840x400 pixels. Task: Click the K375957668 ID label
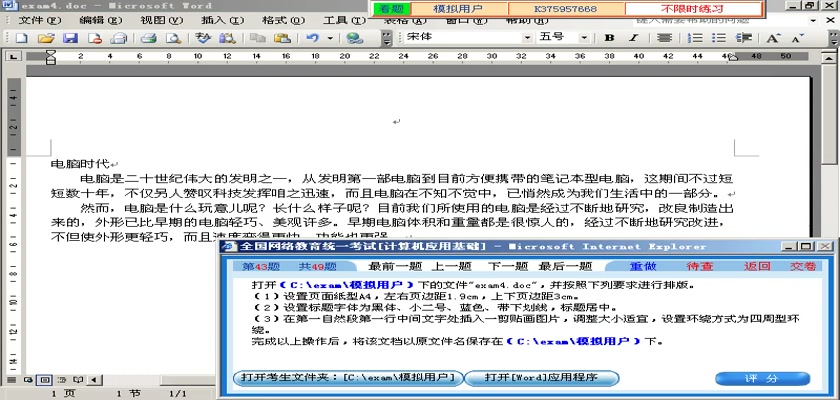click(x=566, y=9)
